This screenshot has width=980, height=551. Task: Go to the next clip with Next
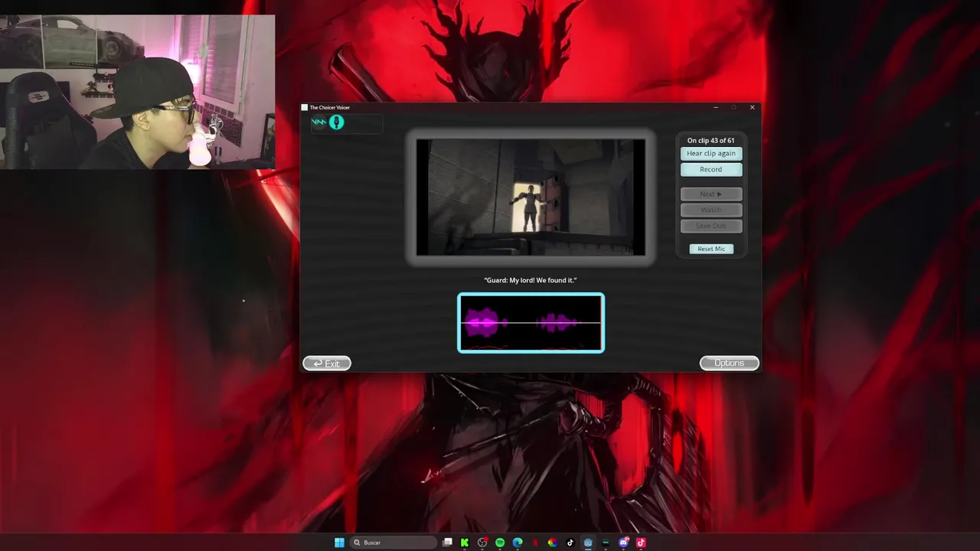[x=711, y=194]
